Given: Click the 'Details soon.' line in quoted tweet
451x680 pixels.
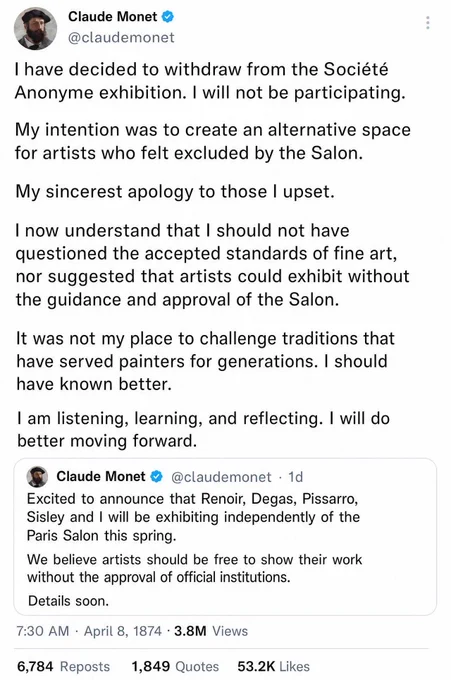Looking at the screenshot, I should 68,601.
